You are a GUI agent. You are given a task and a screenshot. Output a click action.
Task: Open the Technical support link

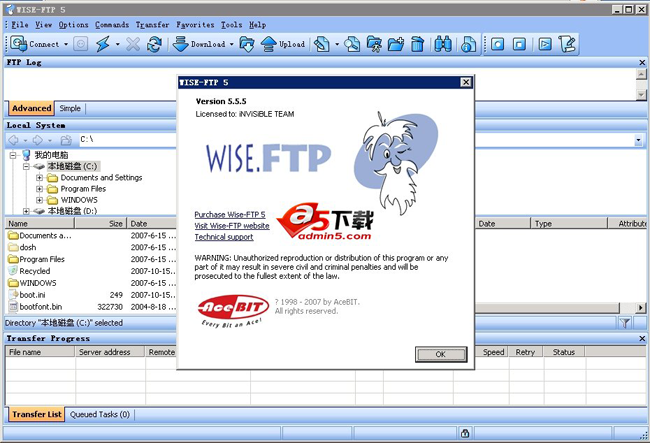pos(224,237)
